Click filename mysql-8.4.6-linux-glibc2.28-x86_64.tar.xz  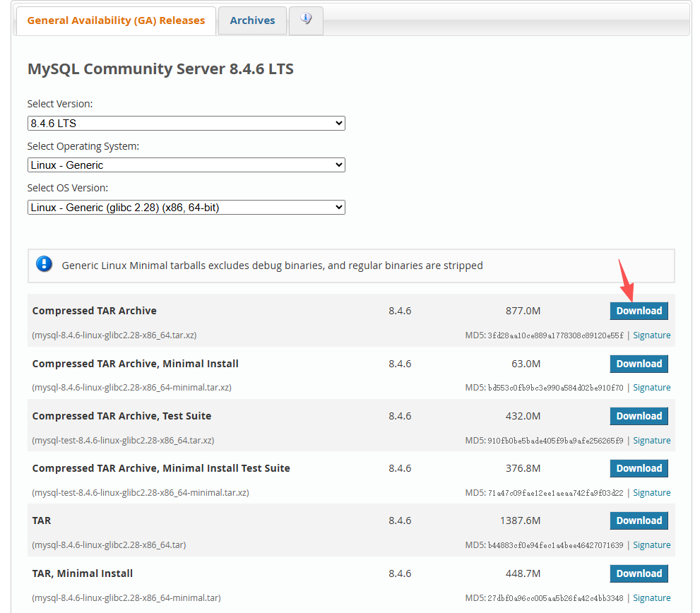point(114,335)
